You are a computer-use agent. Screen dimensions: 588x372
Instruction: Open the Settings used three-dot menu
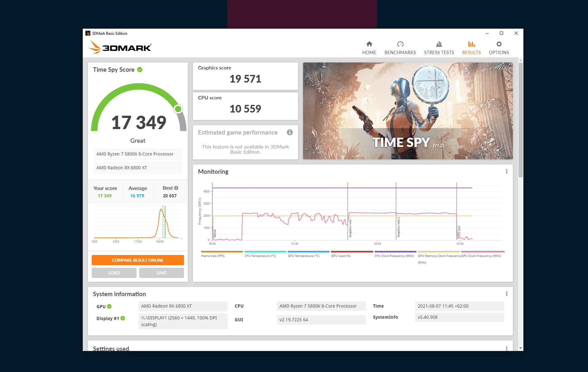point(507,348)
